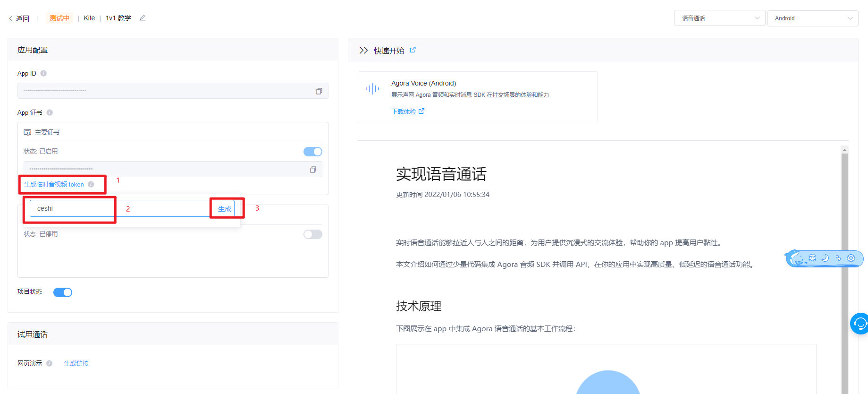Image resolution: width=868 pixels, height=394 pixels.
Task: Click 更新时间 2022/01/06 10:55:34 text
Action: (x=443, y=195)
